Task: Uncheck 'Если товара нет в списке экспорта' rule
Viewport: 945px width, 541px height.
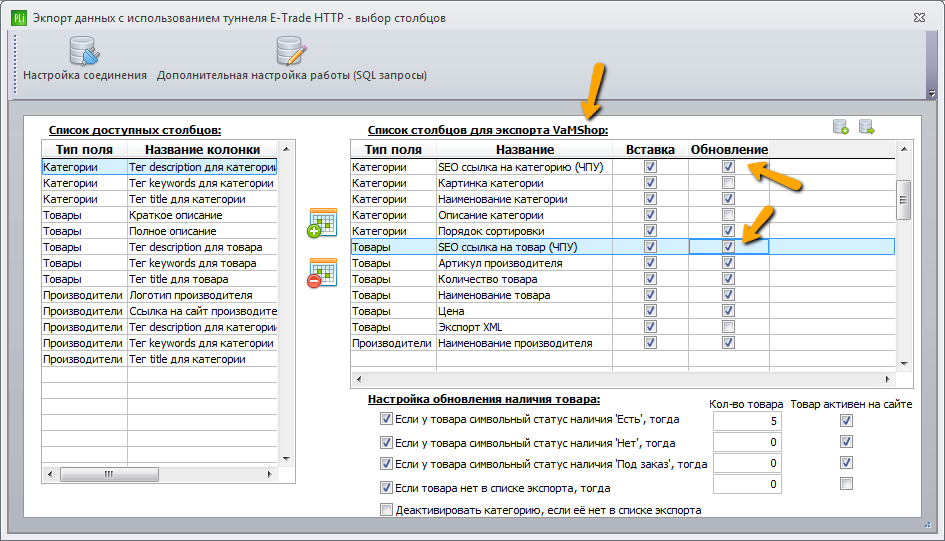Action: pos(386,487)
